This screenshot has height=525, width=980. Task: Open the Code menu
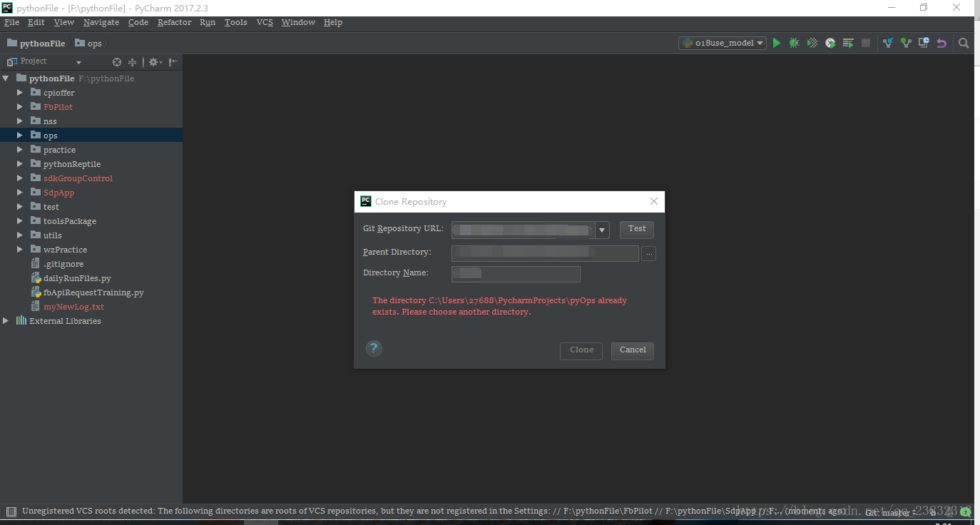(138, 22)
